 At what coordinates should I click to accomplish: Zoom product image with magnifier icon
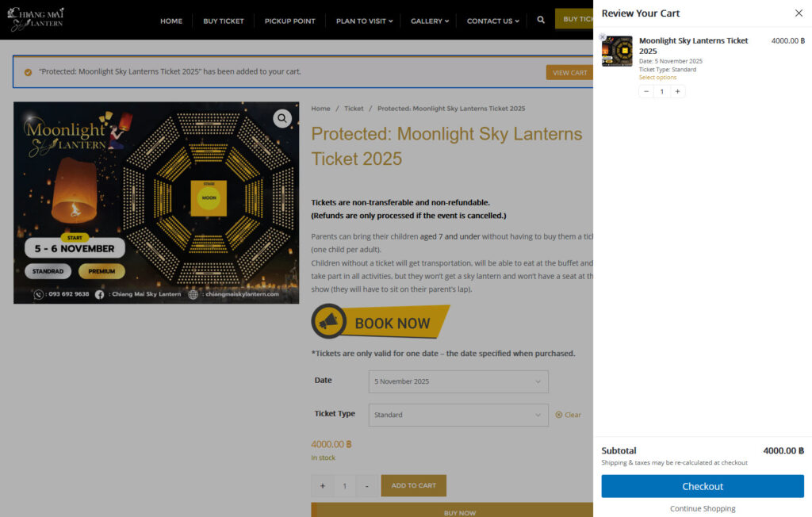pyautogui.click(x=282, y=119)
